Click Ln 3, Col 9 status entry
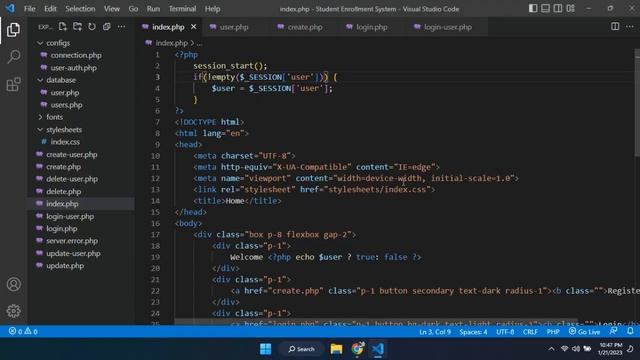640x360 pixels. coord(435,332)
